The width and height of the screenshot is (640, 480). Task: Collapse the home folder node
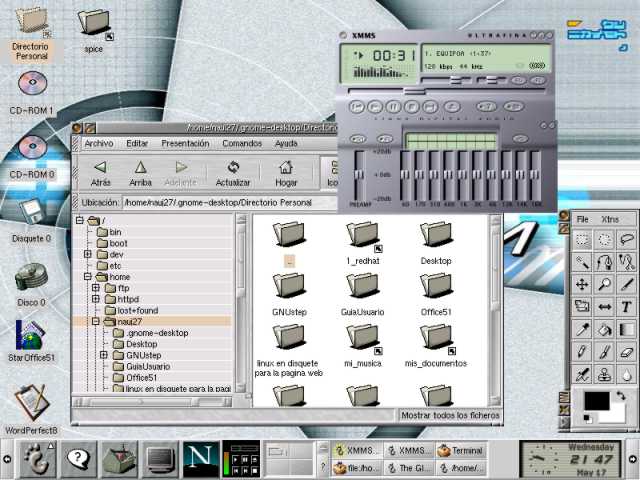coord(87,276)
